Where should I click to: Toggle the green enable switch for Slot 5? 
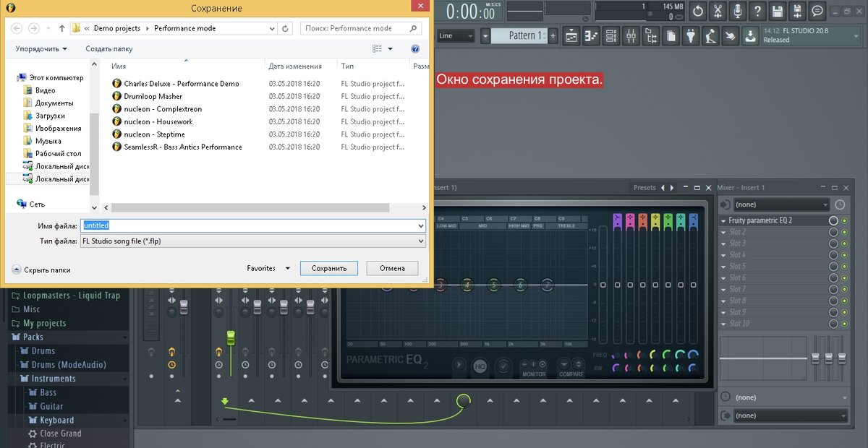(844, 267)
